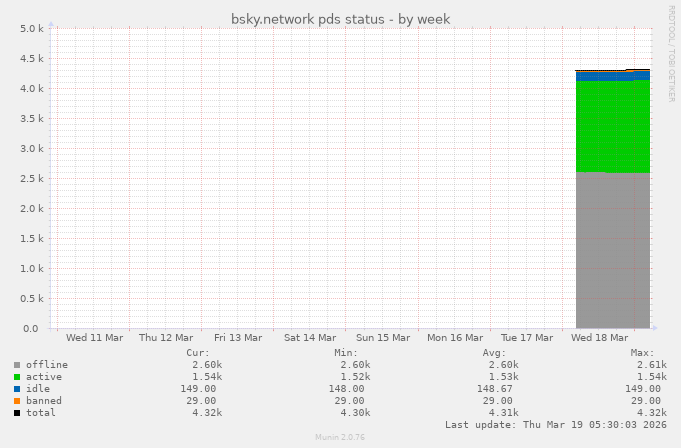This screenshot has height=448, width=681.
Task: Click the orange banned legend swatch
Action: point(17,401)
